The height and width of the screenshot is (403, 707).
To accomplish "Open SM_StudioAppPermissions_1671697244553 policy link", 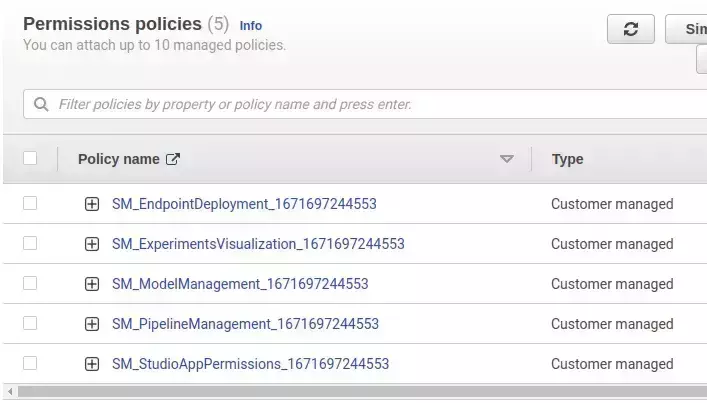I will (250, 364).
